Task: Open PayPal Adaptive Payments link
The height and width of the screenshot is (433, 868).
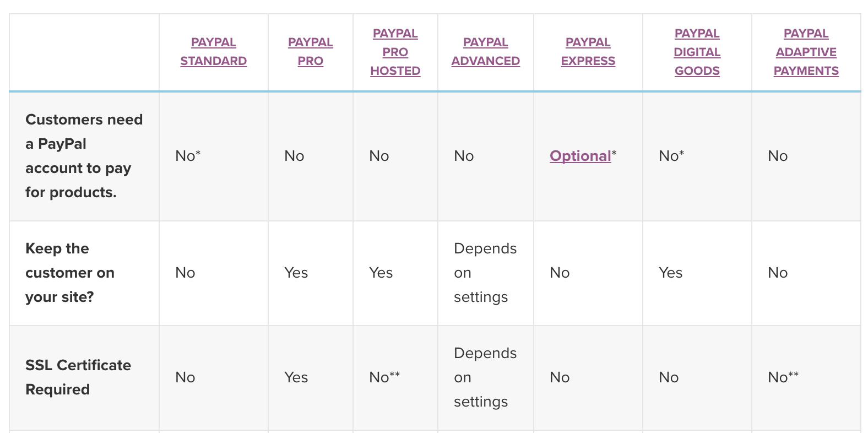Action: pos(806,52)
